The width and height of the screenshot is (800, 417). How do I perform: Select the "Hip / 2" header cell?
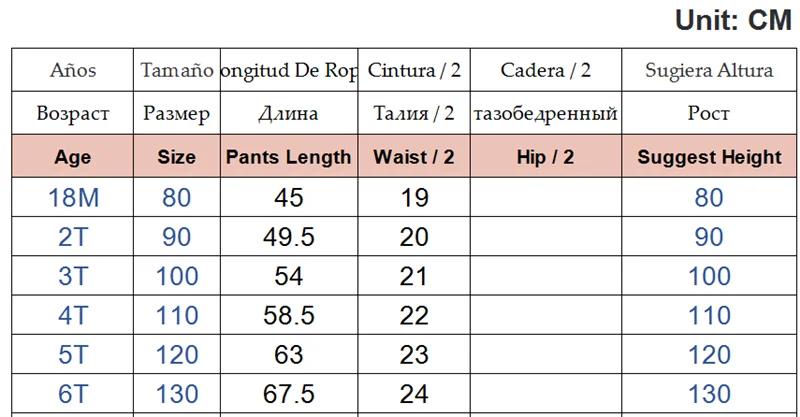545,157
